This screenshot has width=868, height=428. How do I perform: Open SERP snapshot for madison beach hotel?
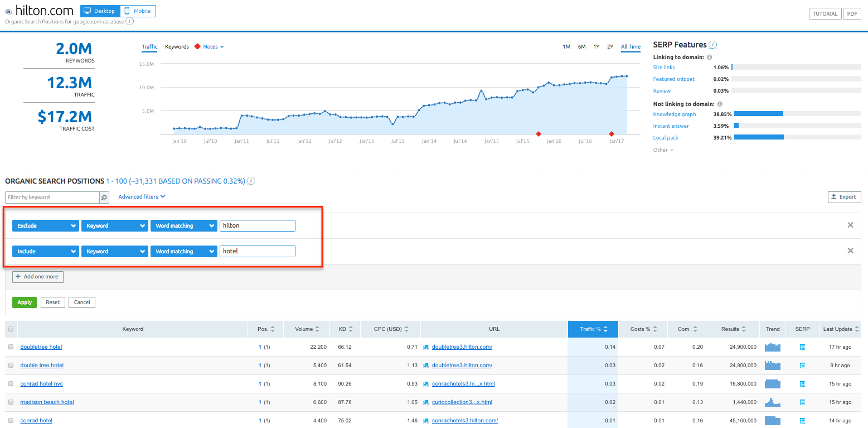[802, 402]
